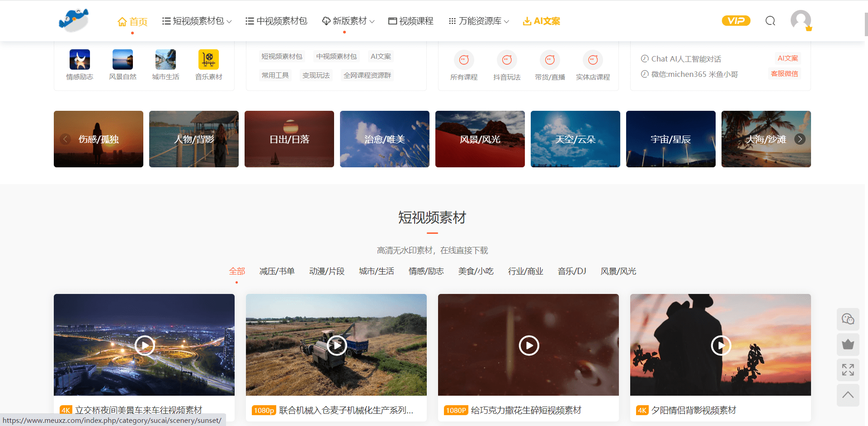Open the 情感励志 category icon
The width and height of the screenshot is (868, 426).
(x=80, y=59)
